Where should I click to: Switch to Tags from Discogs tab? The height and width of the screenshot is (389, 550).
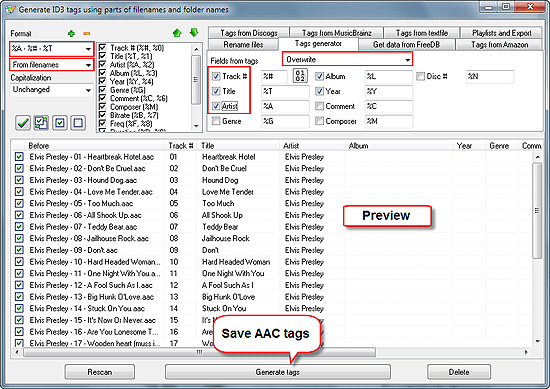[249, 33]
